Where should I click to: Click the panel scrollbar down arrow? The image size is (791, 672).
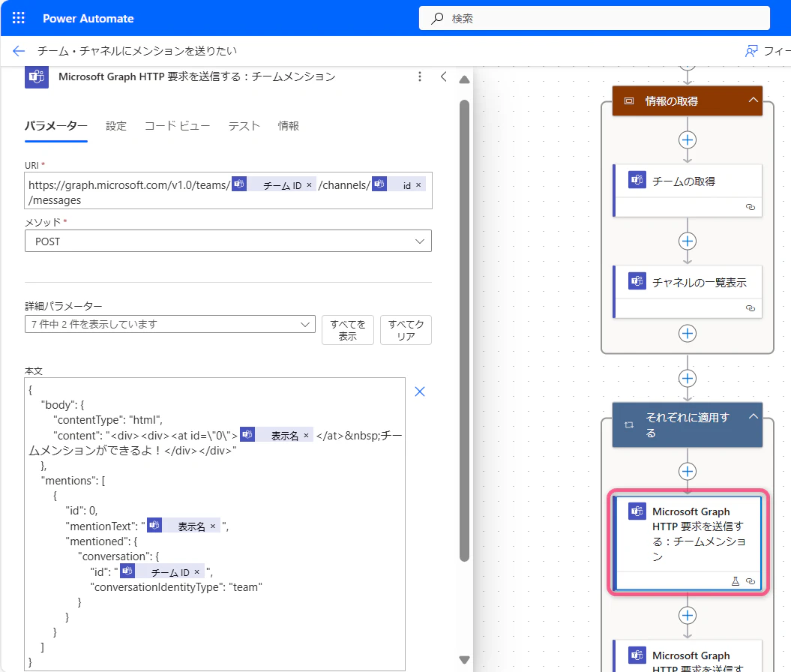coord(465,659)
